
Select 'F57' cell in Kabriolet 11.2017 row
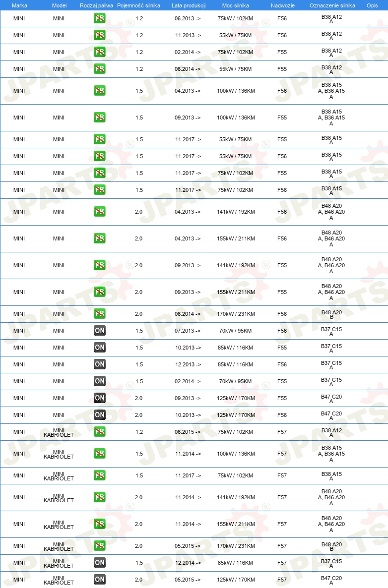tap(282, 475)
